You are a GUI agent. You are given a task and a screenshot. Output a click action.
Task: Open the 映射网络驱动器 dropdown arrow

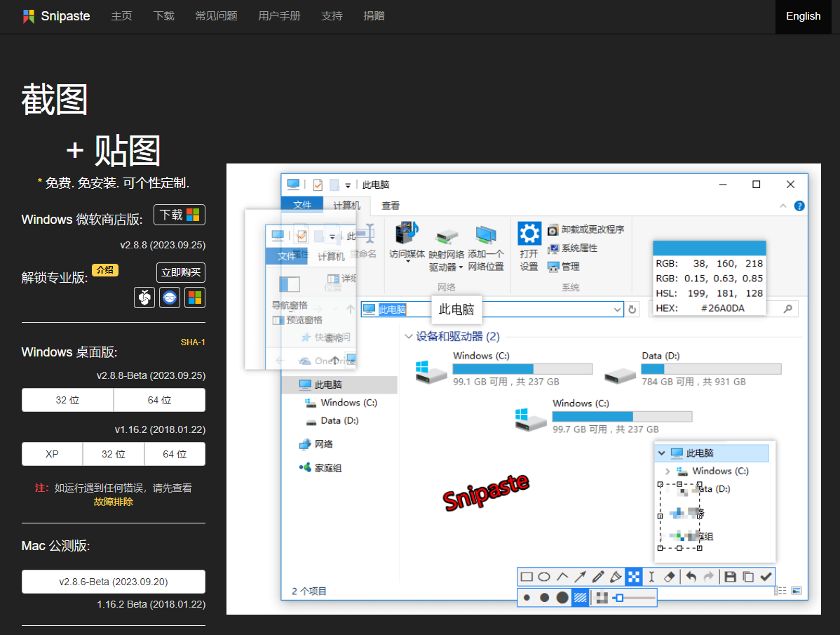[x=461, y=267]
